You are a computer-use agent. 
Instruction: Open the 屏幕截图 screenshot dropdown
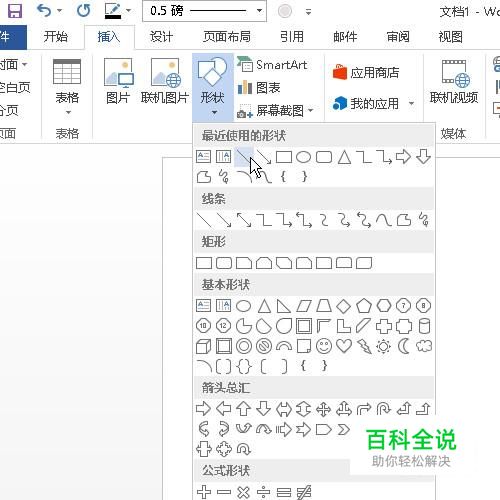(x=275, y=111)
